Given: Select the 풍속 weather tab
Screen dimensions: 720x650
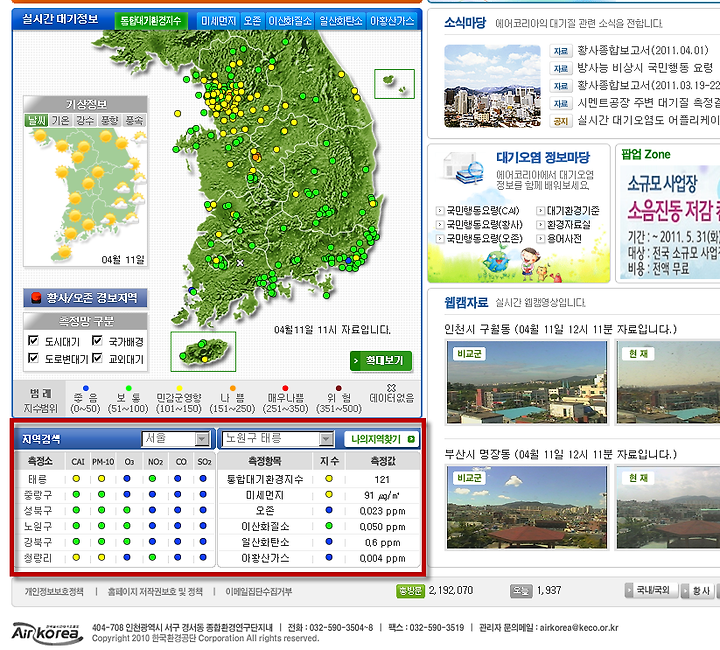Looking at the screenshot, I should pyautogui.click(x=134, y=120).
